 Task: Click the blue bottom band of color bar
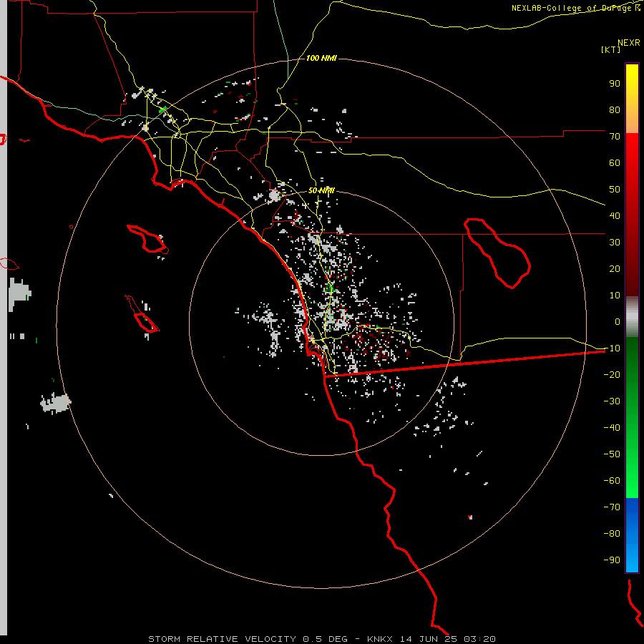click(x=632, y=535)
